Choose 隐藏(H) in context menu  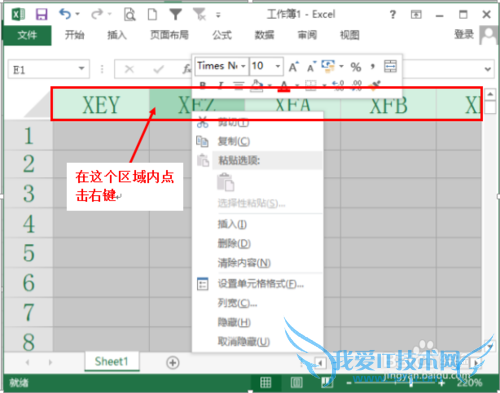click(x=257, y=322)
